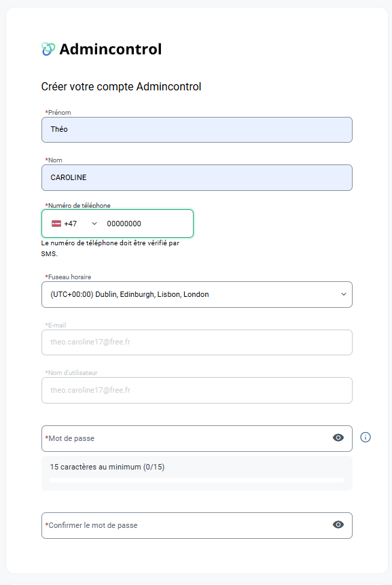The image size is (392, 585).
Task: Click the Nom field showing CAROLINE
Action: [x=196, y=177]
